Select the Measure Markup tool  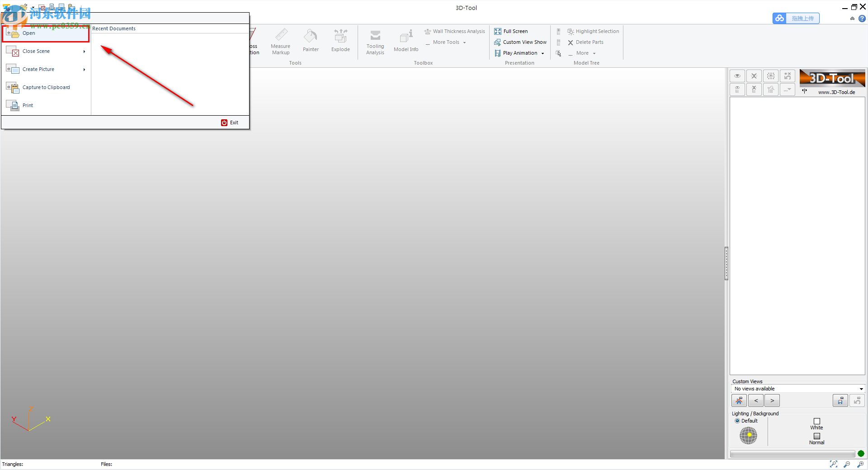pos(280,41)
